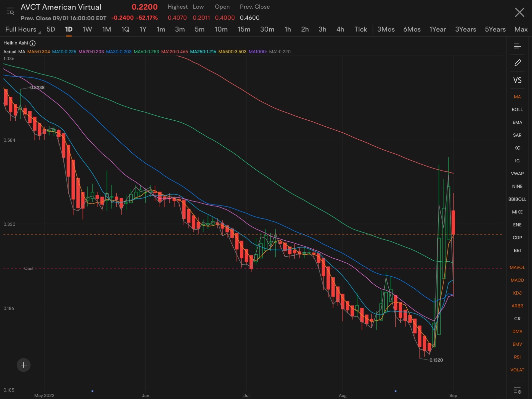Image resolution: width=532 pixels, height=399 pixels.
Task: Toggle the EMV sub-indicator
Action: (517, 344)
